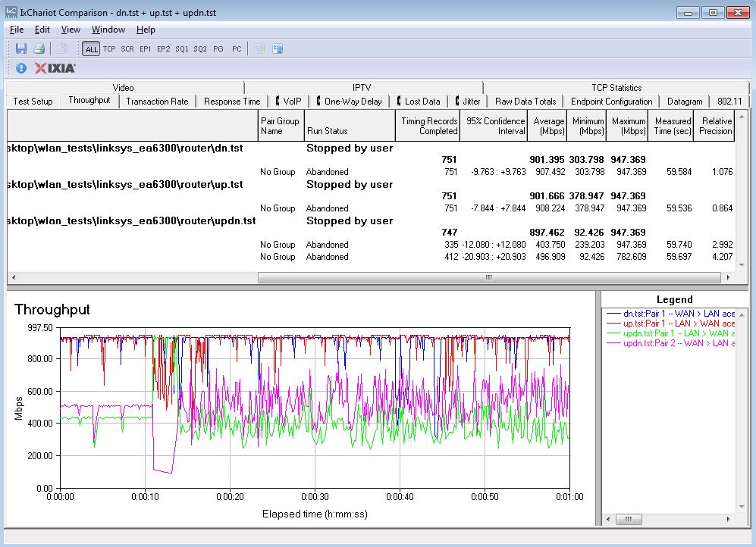The height and width of the screenshot is (547, 756).
Task: Switch to the Video tab
Action: 123,88
